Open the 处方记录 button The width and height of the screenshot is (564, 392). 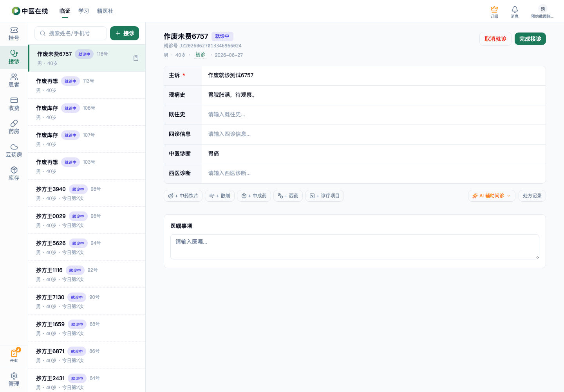click(532, 196)
